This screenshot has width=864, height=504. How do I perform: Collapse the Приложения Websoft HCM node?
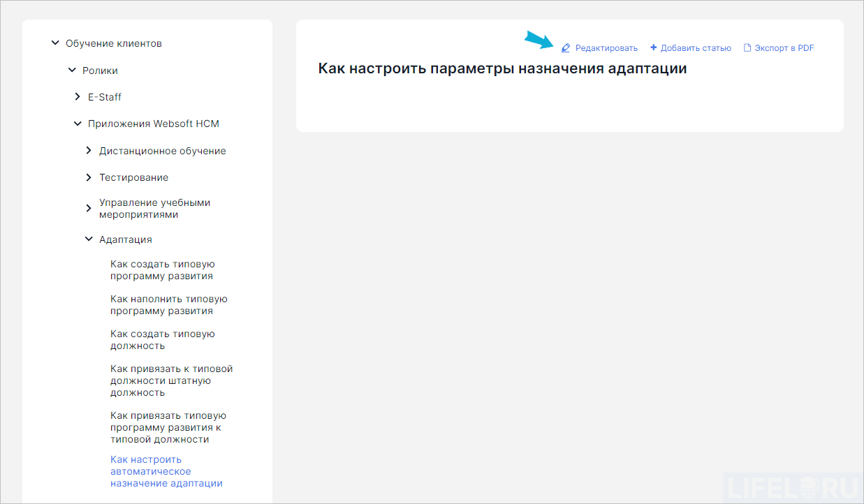coord(78,124)
